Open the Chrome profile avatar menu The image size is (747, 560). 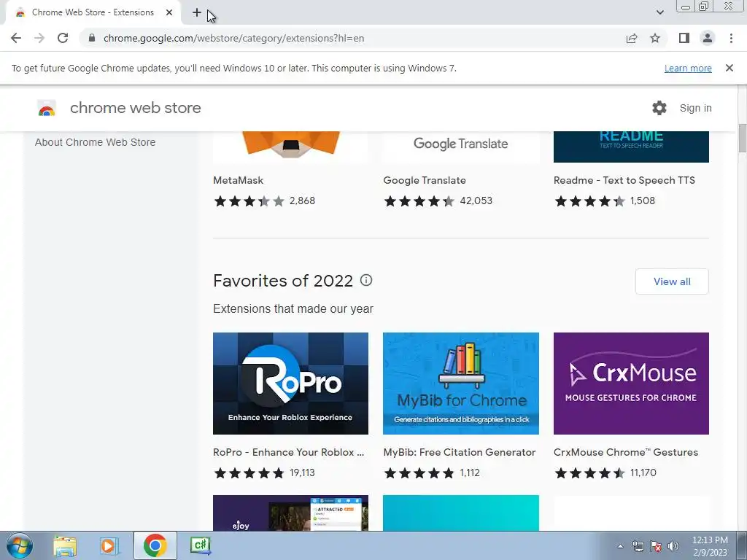tap(708, 38)
